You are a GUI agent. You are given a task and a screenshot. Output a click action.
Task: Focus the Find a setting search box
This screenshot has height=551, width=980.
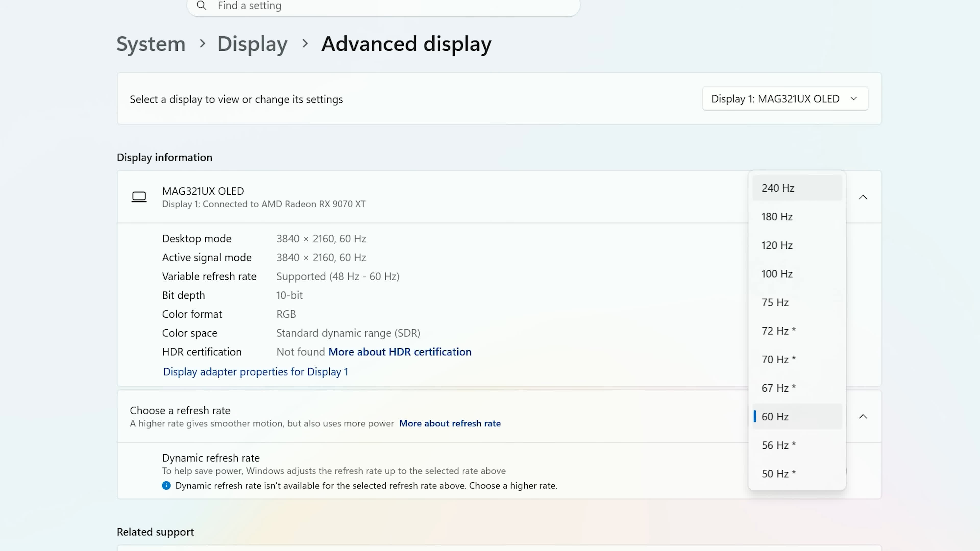coord(383,6)
